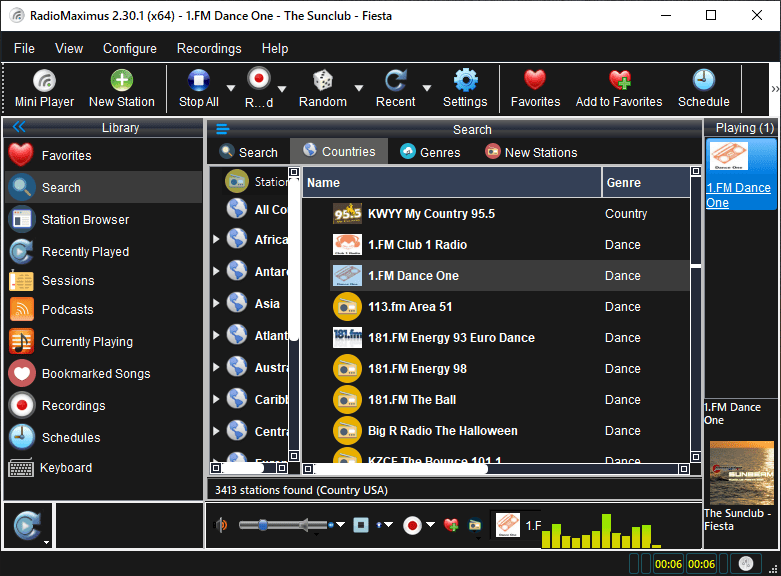
Task: Open the Mini Player
Action: point(44,89)
